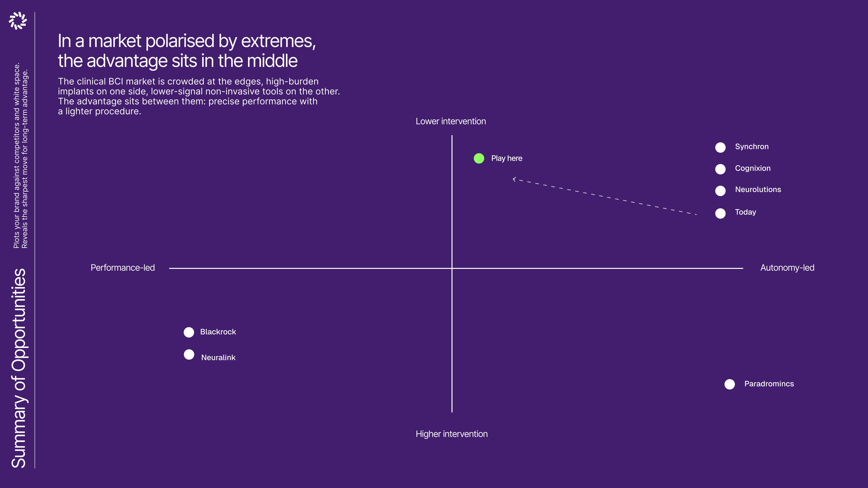Select the Autonomy-led axis label
The width and height of the screenshot is (868, 488).
pyautogui.click(x=787, y=268)
